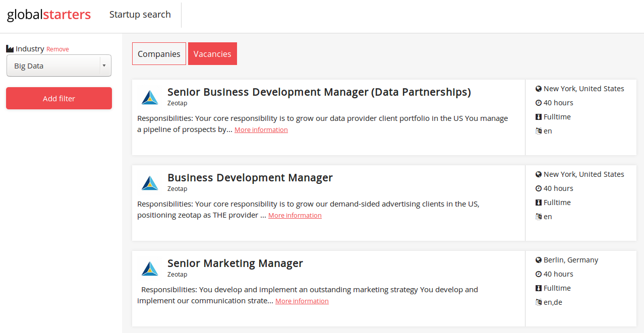This screenshot has height=333, width=644.
Task: Click the Industry factory icon
Action: [x=10, y=49]
